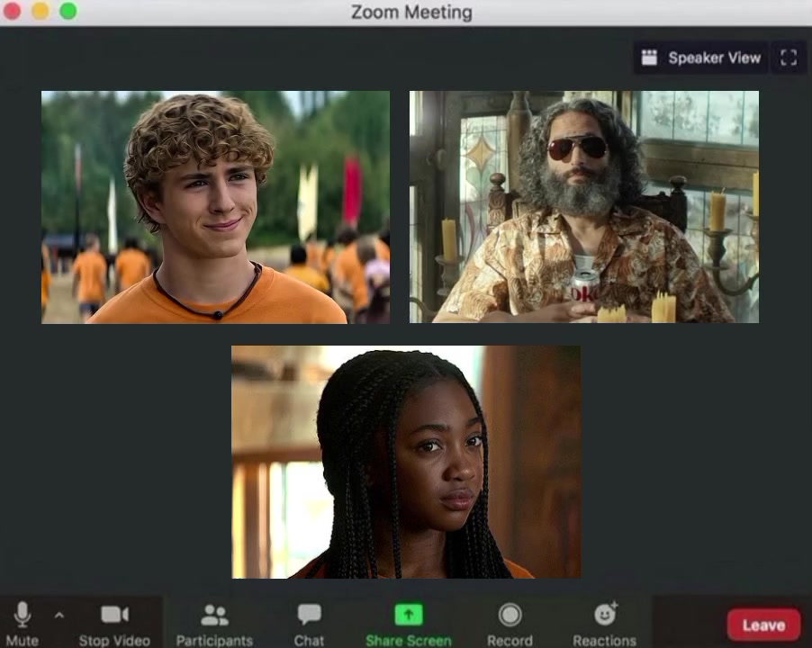Leave the meeting
Image resolution: width=812 pixels, height=648 pixels.
764,625
